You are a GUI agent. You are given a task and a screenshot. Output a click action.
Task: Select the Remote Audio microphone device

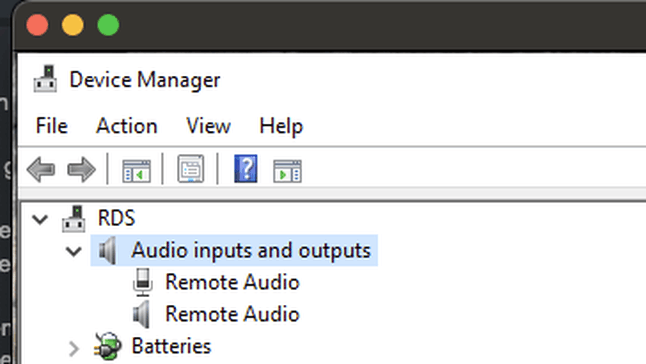[x=232, y=282]
